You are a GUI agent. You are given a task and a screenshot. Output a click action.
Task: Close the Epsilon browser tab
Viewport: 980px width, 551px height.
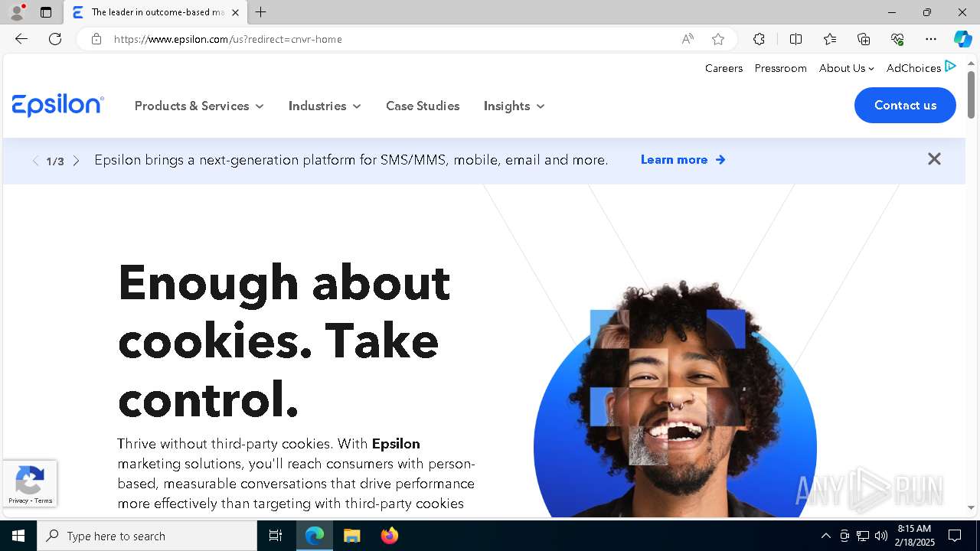(235, 12)
